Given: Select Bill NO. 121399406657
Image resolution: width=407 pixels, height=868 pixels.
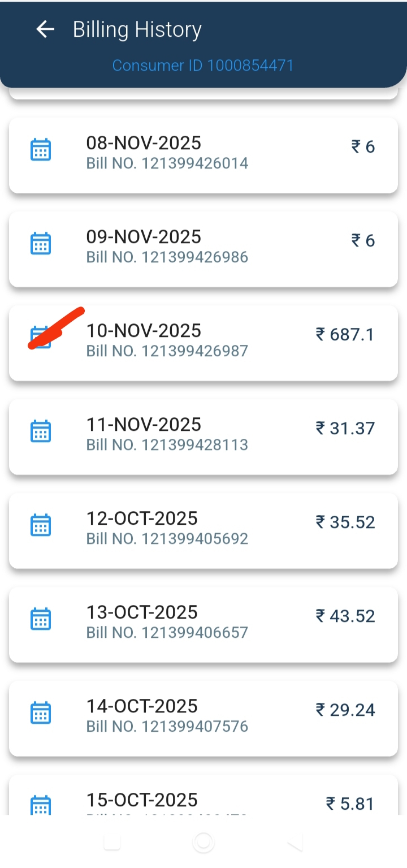Looking at the screenshot, I should [167, 633].
